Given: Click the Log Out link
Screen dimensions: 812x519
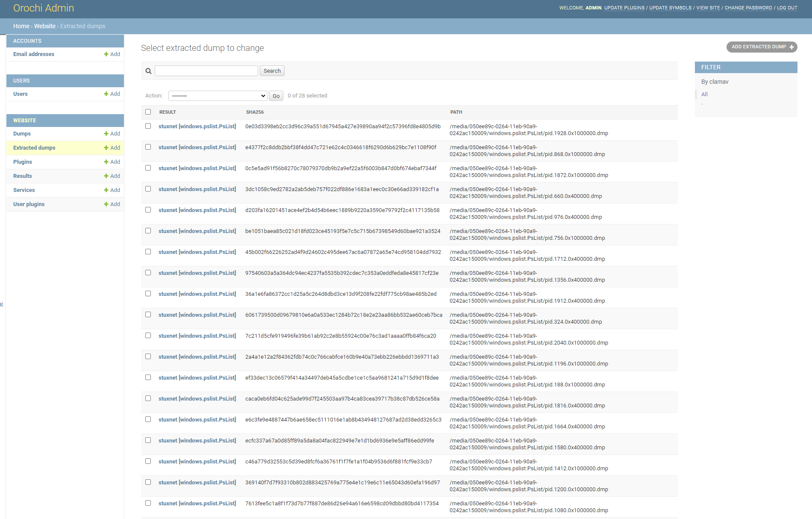Looking at the screenshot, I should [787, 8].
